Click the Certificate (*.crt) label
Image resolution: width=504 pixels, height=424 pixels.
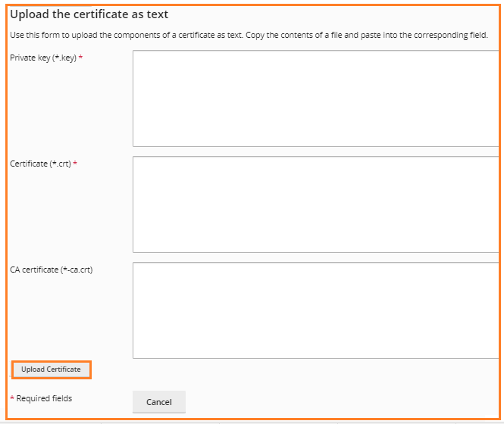[x=40, y=164]
